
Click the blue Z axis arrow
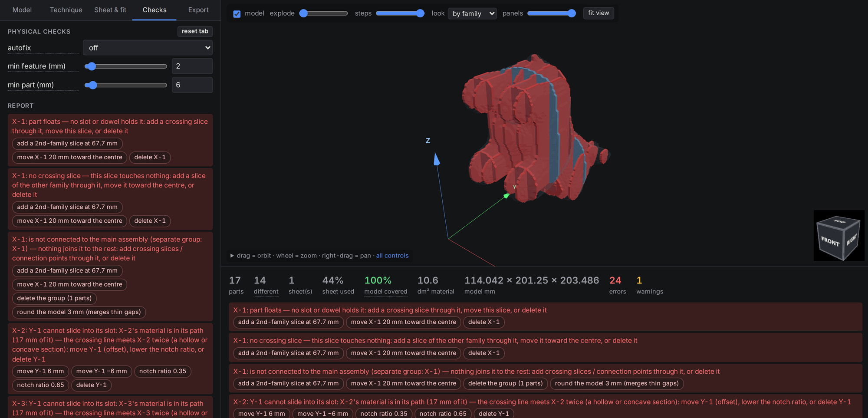tap(437, 159)
